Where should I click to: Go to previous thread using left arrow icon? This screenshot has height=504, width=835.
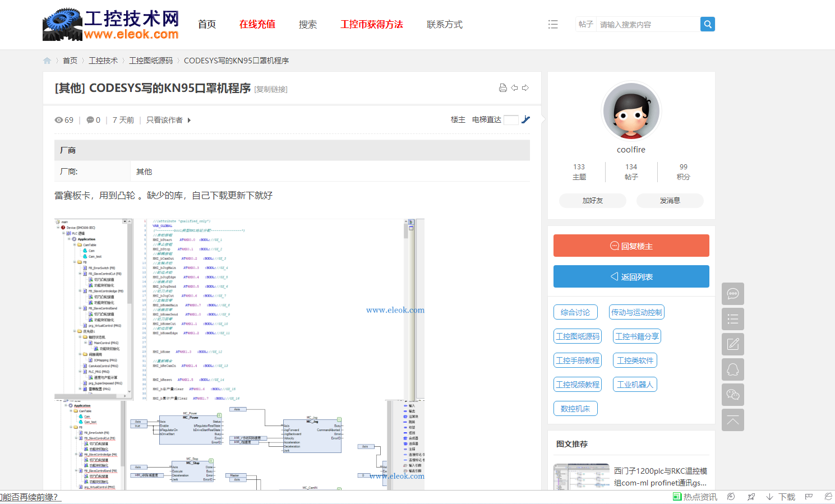tap(514, 88)
